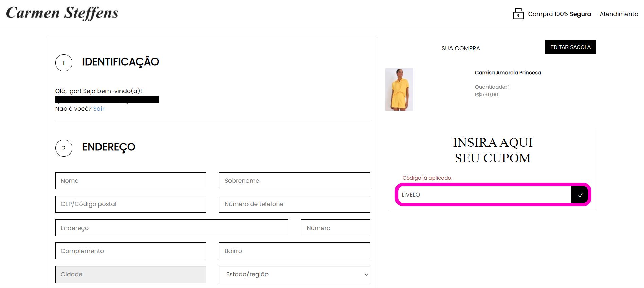Image resolution: width=644 pixels, height=288 pixels.
Task: Click the Compra 100% Segura text
Action: (559, 14)
